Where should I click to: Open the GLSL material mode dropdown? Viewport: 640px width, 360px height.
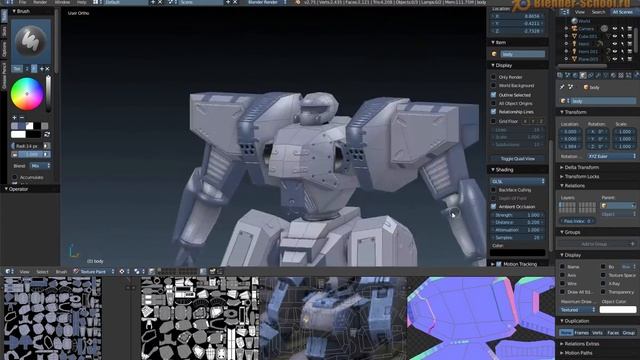click(x=518, y=181)
